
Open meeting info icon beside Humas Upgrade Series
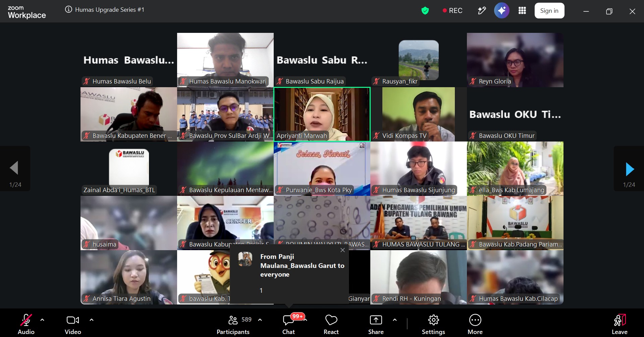pos(68,9)
